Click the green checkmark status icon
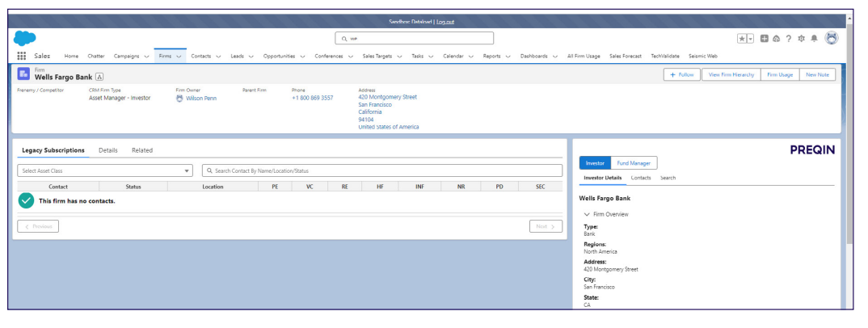 click(x=26, y=201)
